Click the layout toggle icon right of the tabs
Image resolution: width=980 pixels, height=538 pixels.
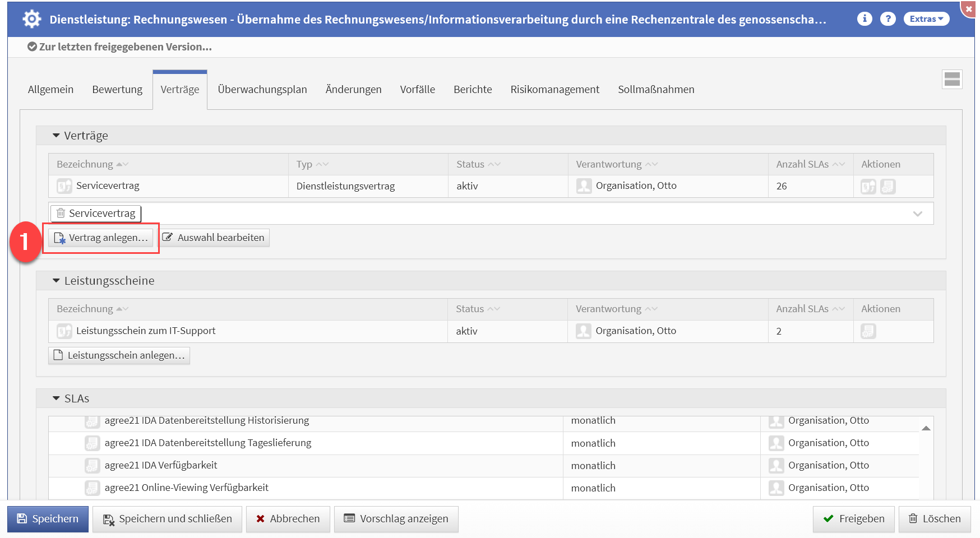(951, 80)
